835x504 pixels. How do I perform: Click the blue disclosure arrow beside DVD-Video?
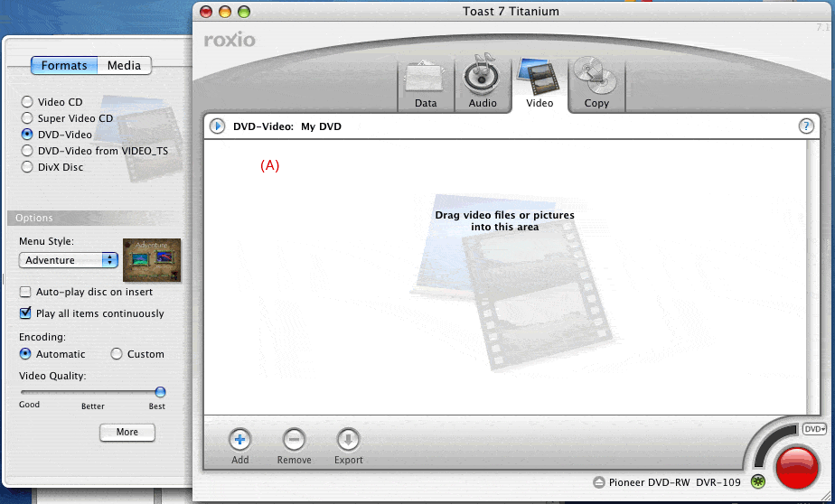217,126
